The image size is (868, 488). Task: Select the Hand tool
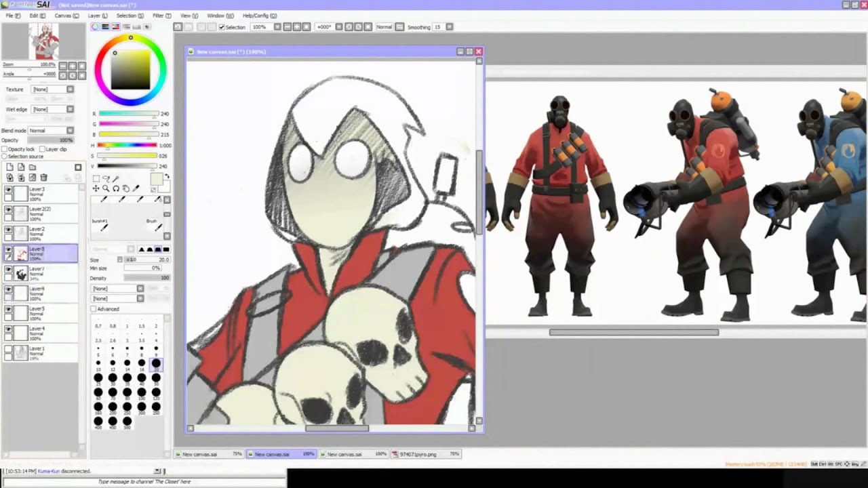pyautogui.click(x=125, y=188)
